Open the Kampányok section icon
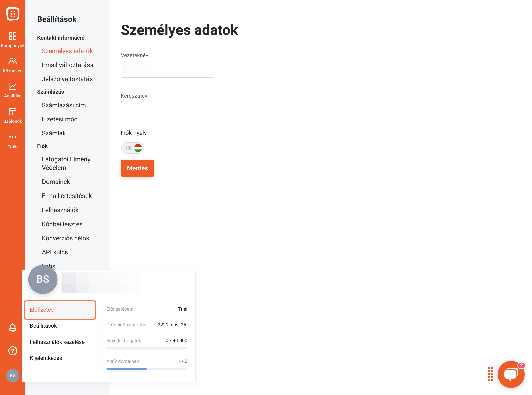This screenshot has height=395, width=532. pos(13,36)
